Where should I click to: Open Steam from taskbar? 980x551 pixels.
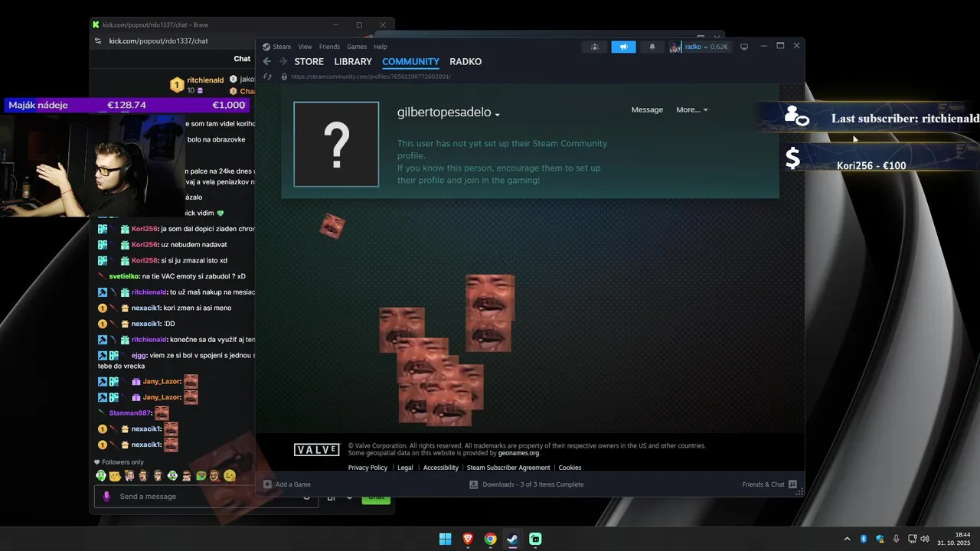512,539
